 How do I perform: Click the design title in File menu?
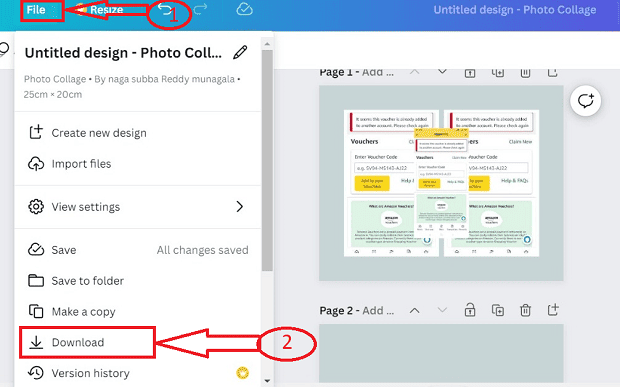tap(123, 53)
